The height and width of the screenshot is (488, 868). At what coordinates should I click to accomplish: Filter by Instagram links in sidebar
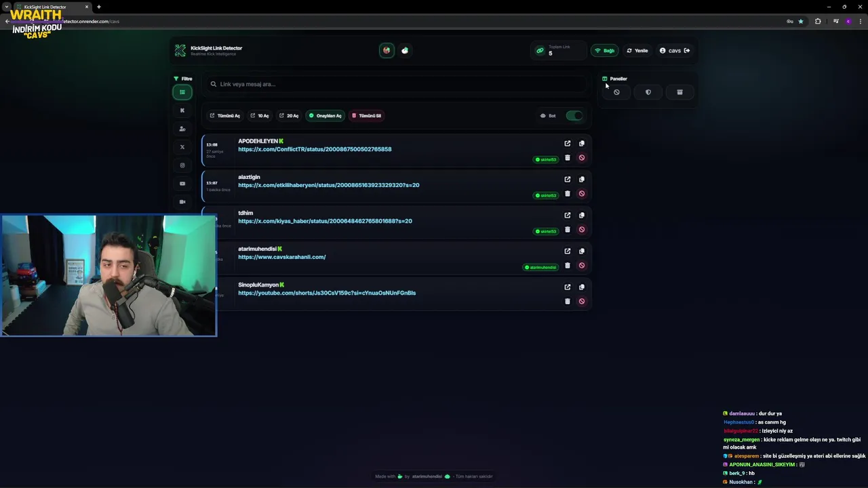(182, 165)
